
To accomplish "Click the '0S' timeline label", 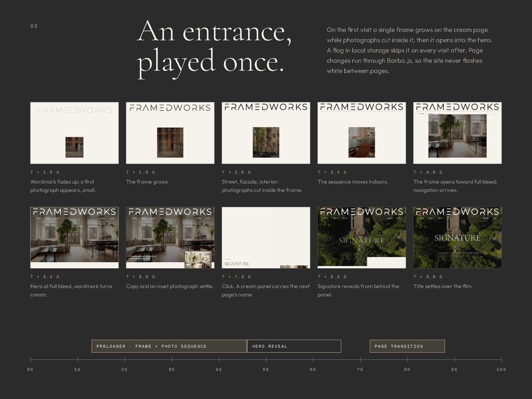I will [x=30, y=369].
